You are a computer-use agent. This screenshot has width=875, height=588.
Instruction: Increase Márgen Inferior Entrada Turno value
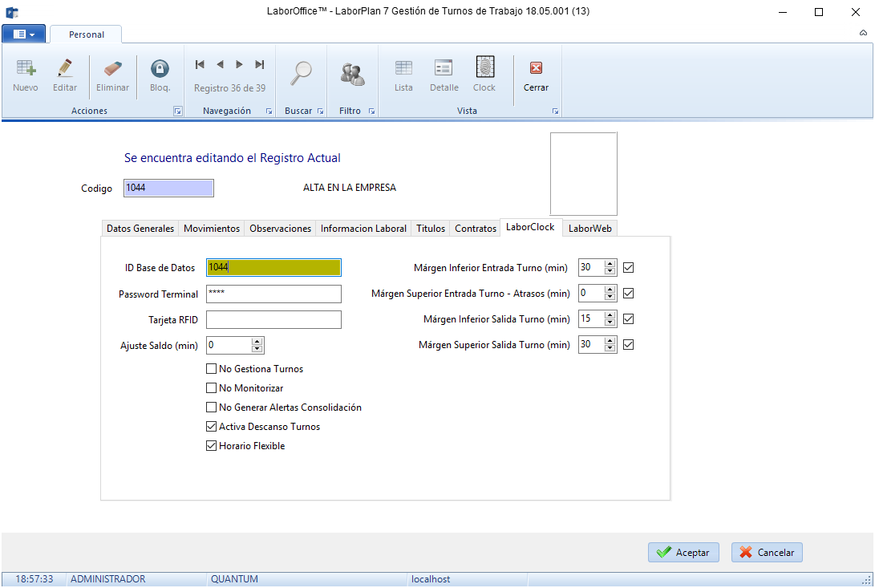click(610, 264)
